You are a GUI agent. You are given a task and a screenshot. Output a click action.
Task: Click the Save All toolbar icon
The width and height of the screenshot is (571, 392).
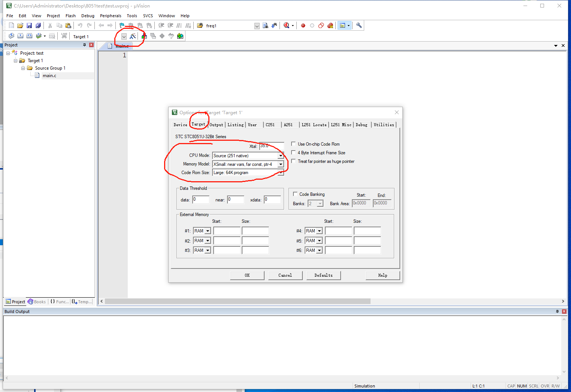pyautogui.click(x=38, y=25)
